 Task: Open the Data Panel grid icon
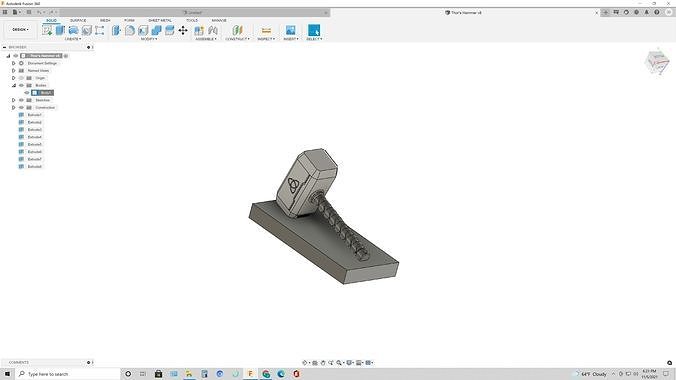5,13
